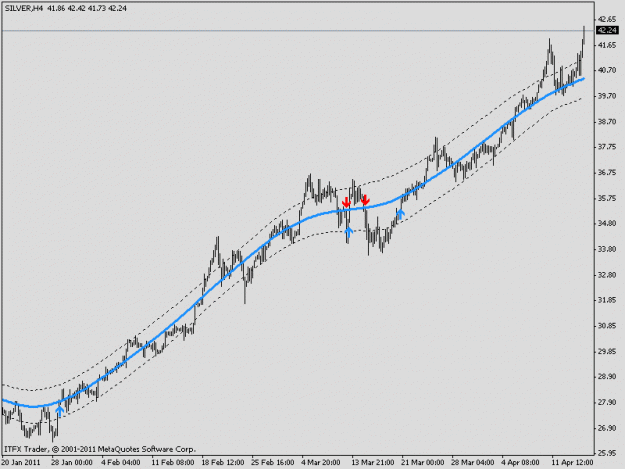This screenshot has width=625, height=469.
Task: Click the 37.75 price axis label
Action: point(607,147)
